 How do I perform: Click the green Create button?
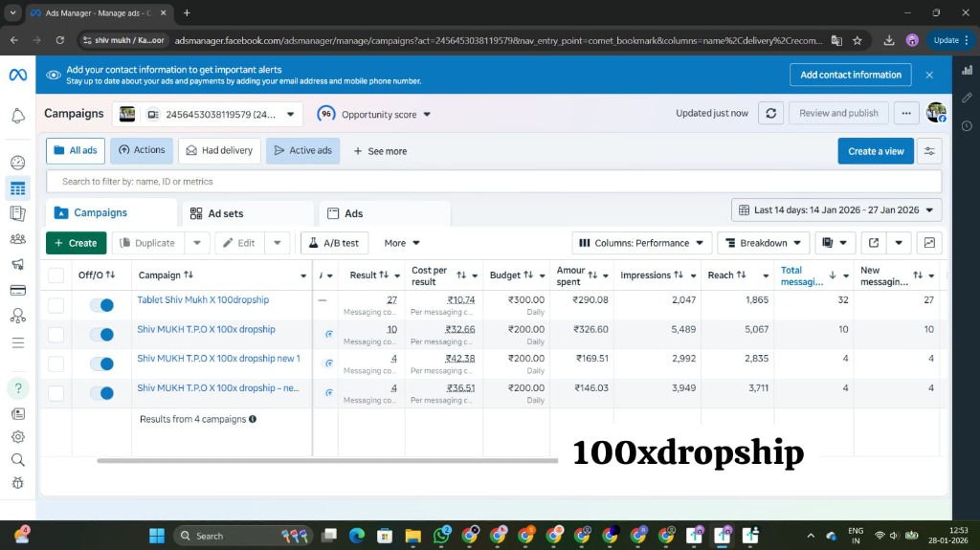(x=77, y=243)
